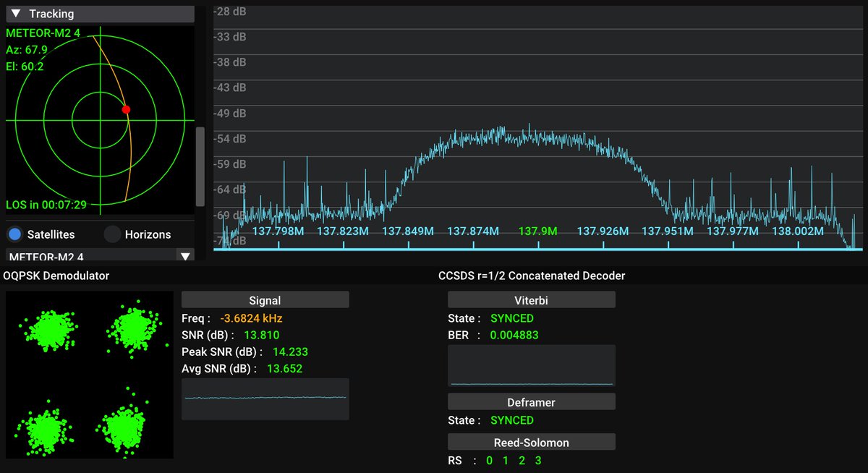Click the Avg SNR value 13.652
868x473 pixels.
(284, 368)
